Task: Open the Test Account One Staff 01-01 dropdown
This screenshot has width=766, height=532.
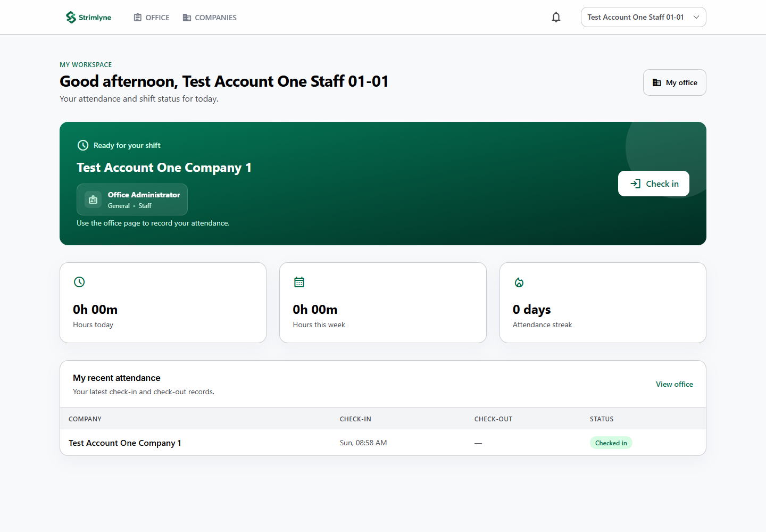Action: (x=643, y=17)
